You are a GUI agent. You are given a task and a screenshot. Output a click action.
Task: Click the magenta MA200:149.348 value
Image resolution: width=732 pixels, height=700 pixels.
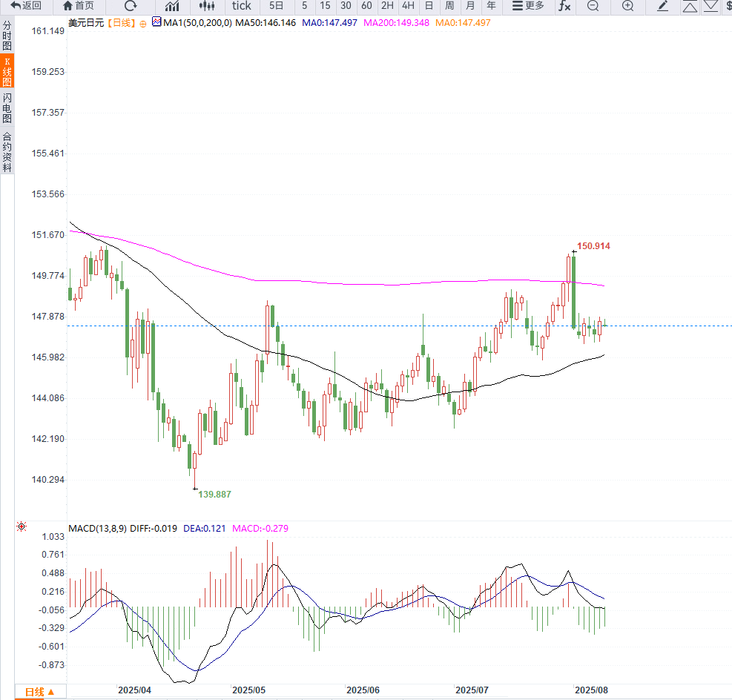click(x=396, y=23)
